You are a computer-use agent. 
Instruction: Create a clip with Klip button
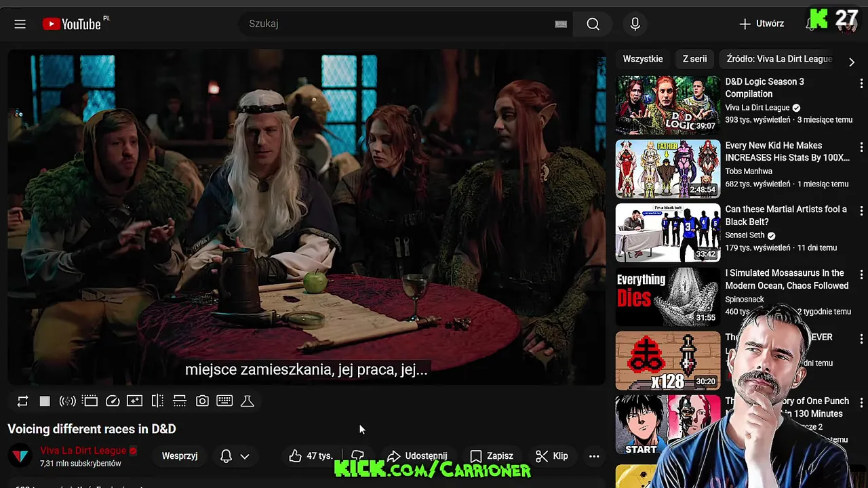(552, 456)
